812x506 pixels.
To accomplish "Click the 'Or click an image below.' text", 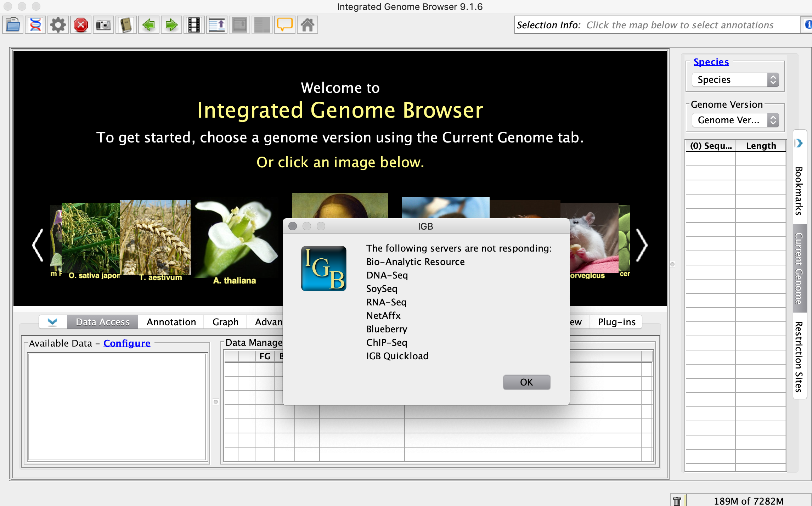I will click(340, 162).
